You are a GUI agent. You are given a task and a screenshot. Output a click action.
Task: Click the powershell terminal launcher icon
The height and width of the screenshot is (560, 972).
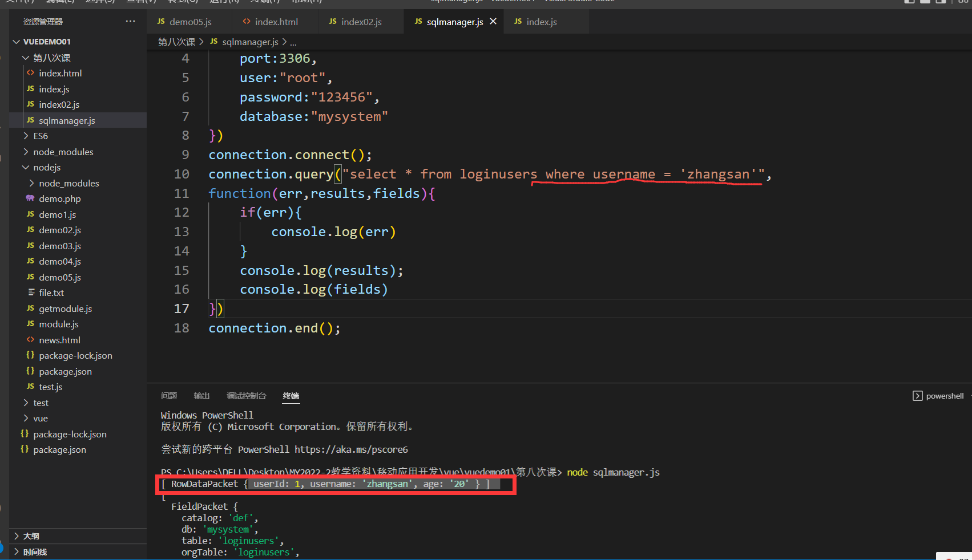917,396
